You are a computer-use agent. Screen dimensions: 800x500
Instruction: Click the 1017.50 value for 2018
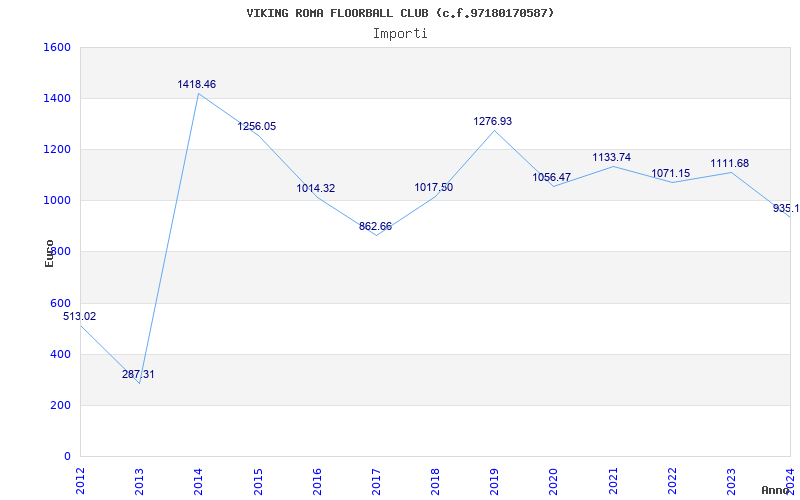pos(433,187)
